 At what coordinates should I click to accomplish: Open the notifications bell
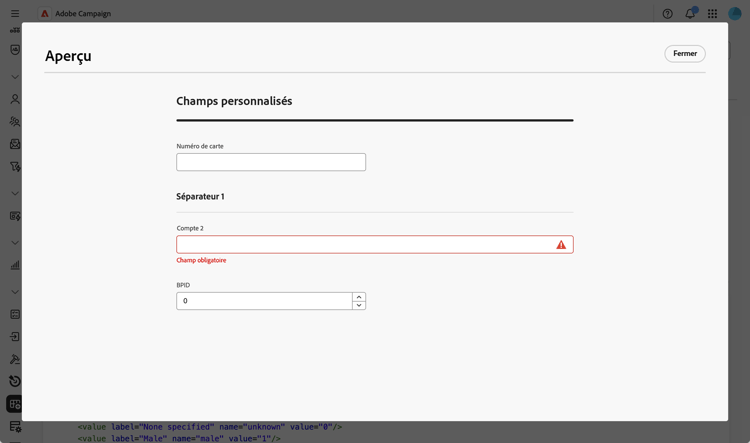[690, 13]
